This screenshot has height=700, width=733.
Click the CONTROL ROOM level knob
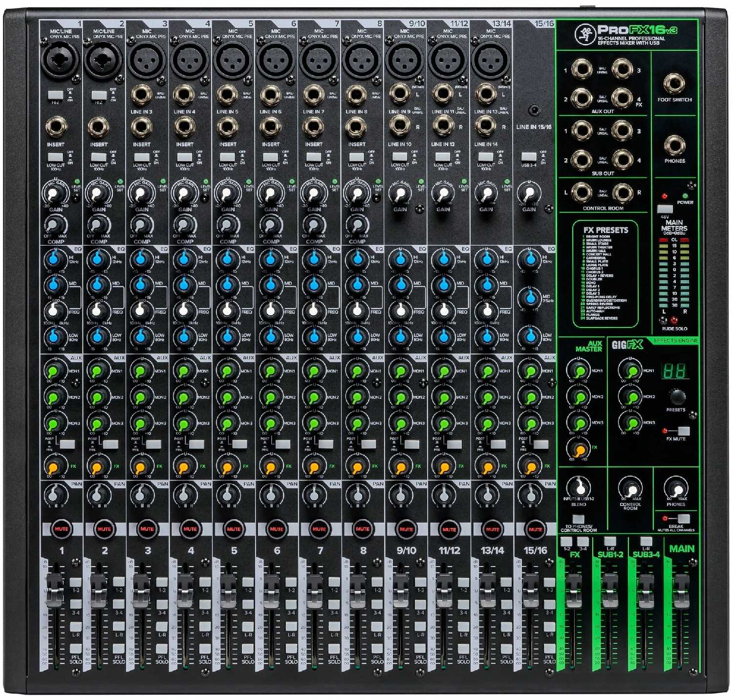[630, 489]
